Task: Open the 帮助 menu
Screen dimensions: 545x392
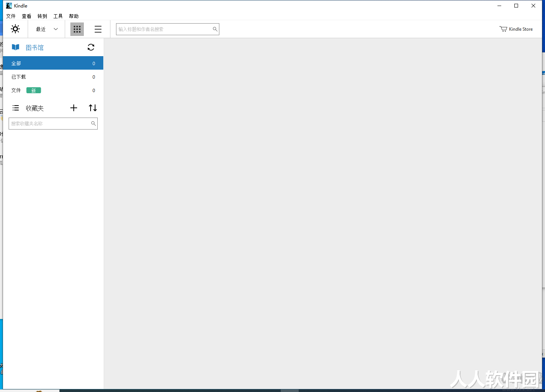Action: (x=74, y=16)
